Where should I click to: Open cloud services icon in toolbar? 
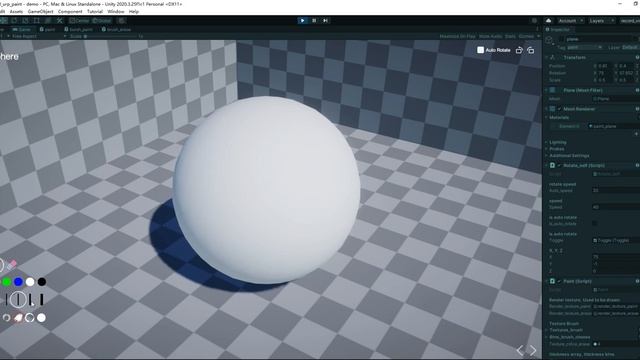tap(549, 20)
